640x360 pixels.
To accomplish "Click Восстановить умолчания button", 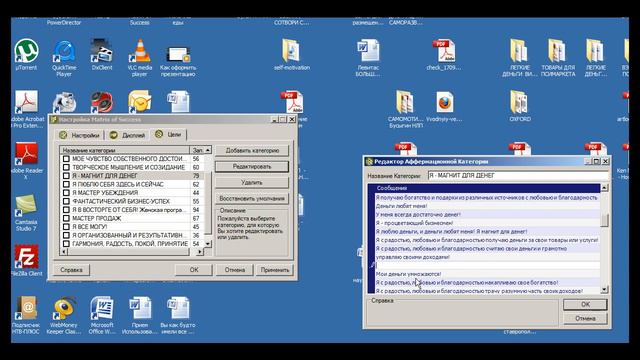I will 252,198.
